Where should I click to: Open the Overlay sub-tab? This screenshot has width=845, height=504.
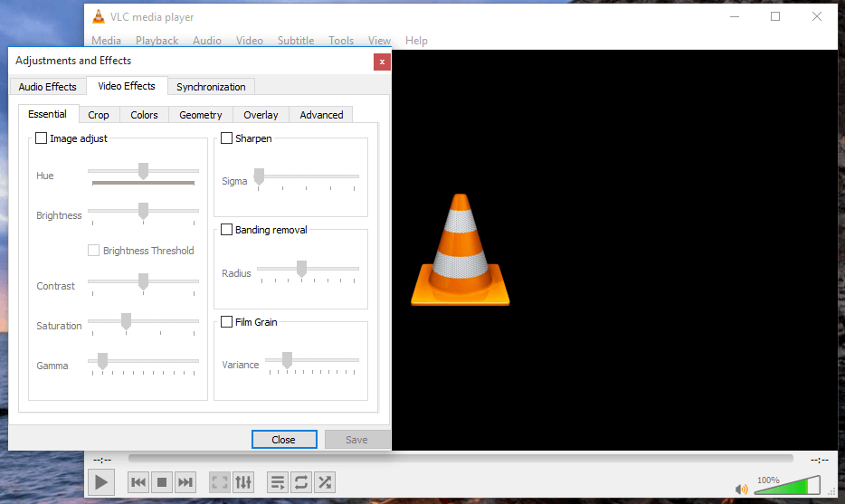(261, 115)
